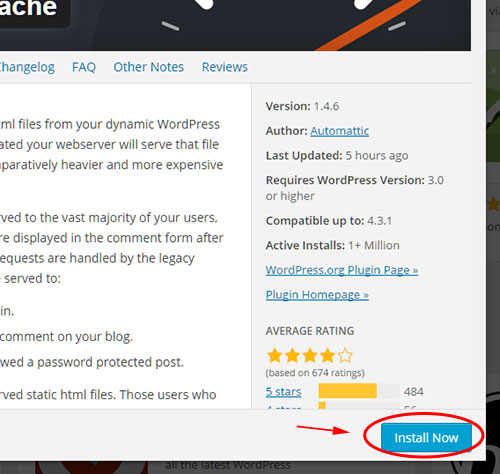This screenshot has height=474, width=500.
Task: Click the empty fifth rating star
Action: [x=345, y=355]
